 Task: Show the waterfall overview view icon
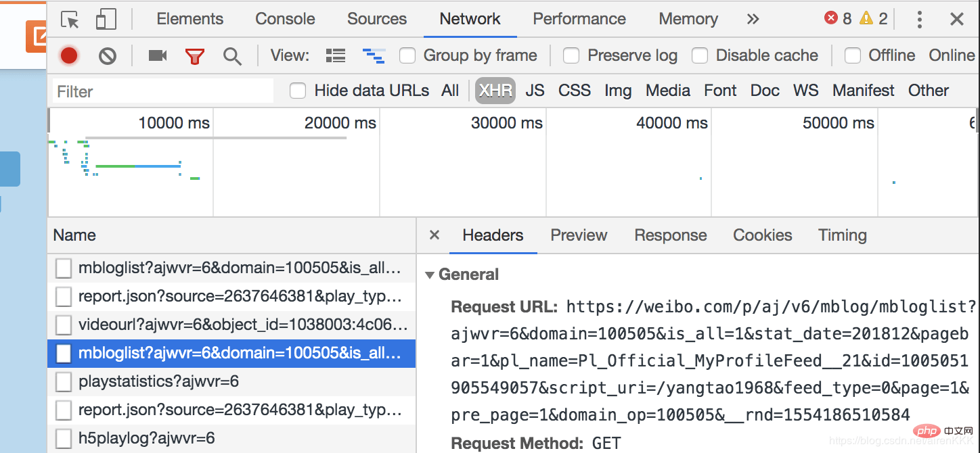pyautogui.click(x=374, y=55)
